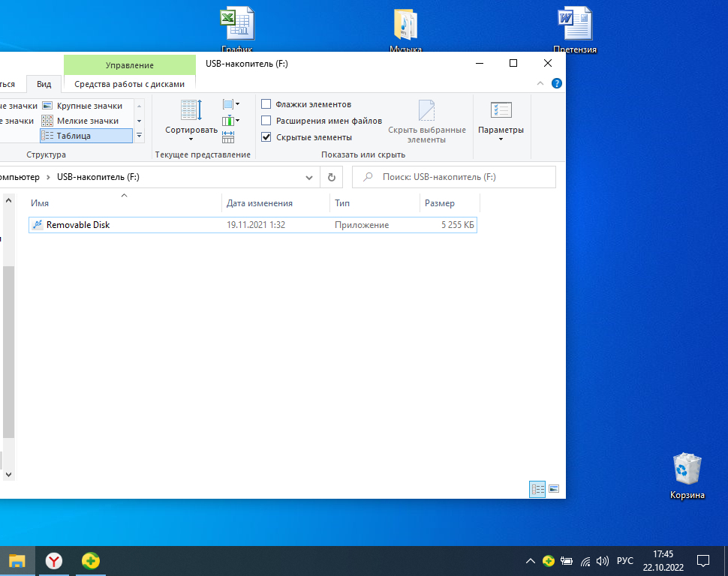Switch to large thumbnails view in status bar
This screenshot has height=576, width=728.
(x=554, y=489)
